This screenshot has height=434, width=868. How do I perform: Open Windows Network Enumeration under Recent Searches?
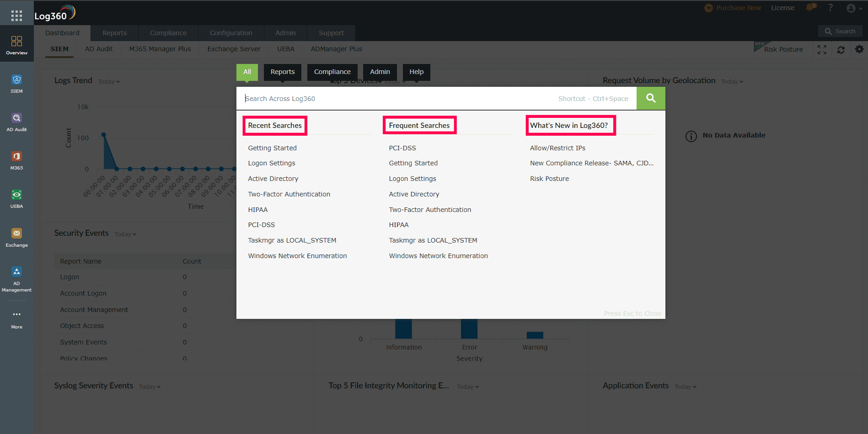(x=298, y=256)
